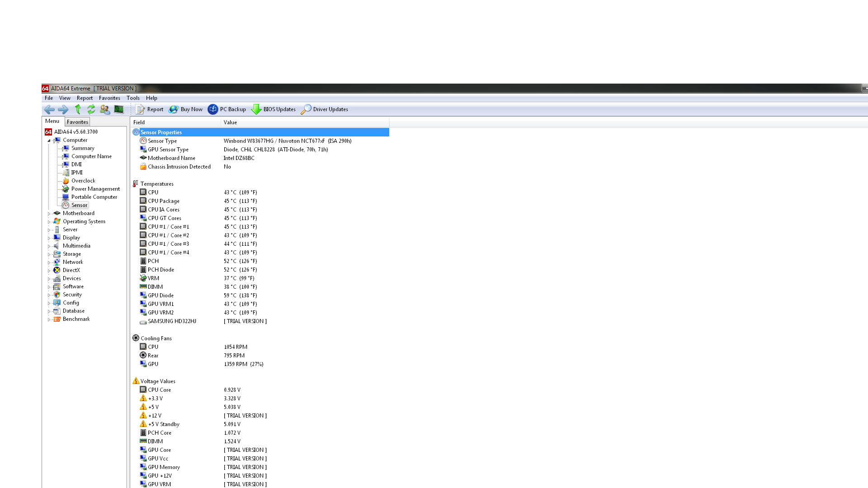Click the Motherboard Name row icon
Image resolution: width=868 pixels, height=488 pixels.
point(143,158)
